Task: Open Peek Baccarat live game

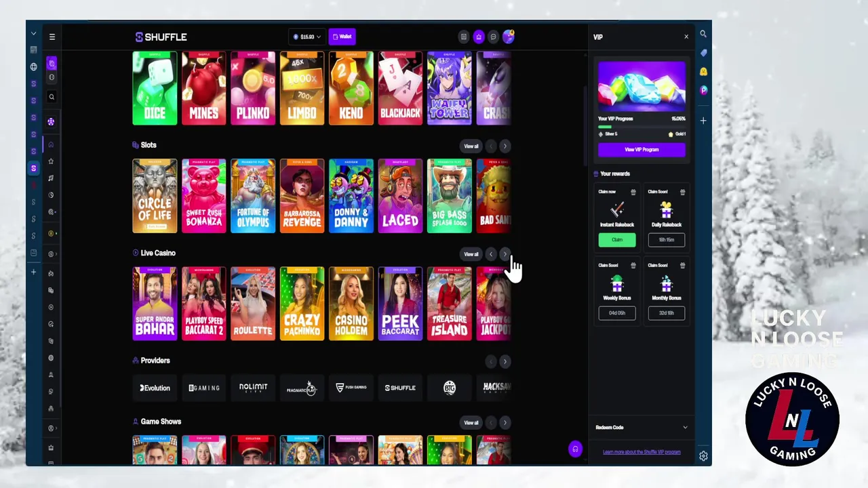Action: pos(400,304)
